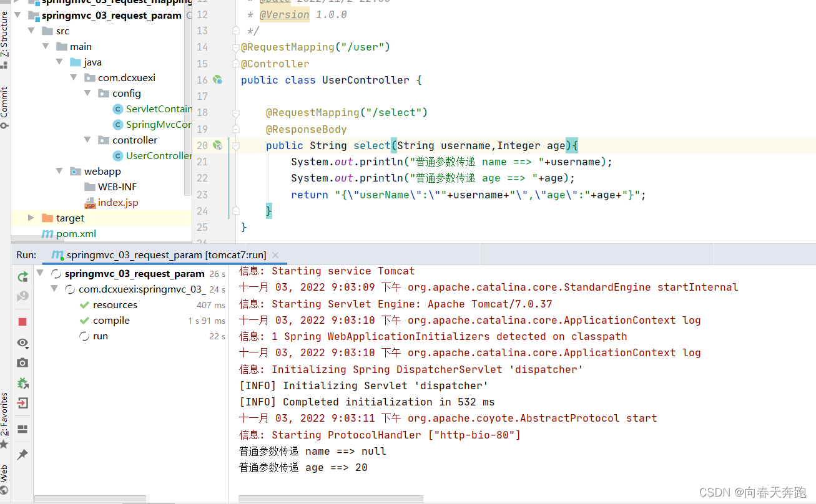The width and height of the screenshot is (816, 504).
Task: Select WEB-INF folder in project tree
Action: click(117, 187)
